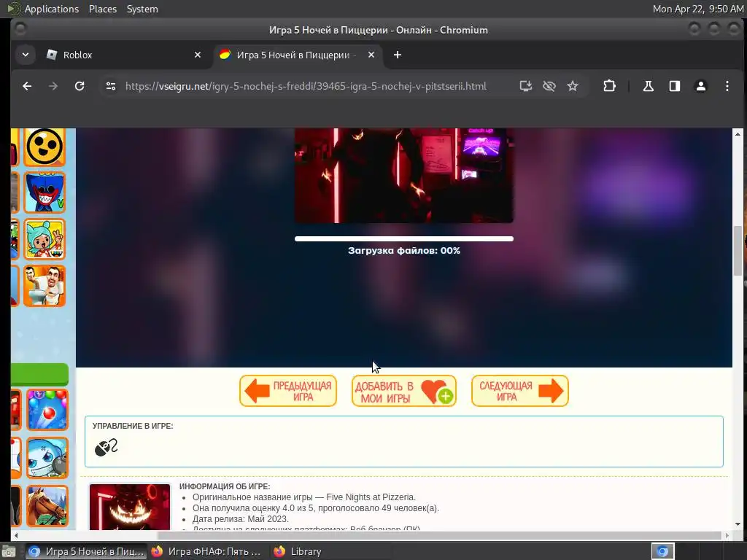Screen dimensions: 747x560
Task: Click the file loading progress bar
Action: (x=404, y=238)
